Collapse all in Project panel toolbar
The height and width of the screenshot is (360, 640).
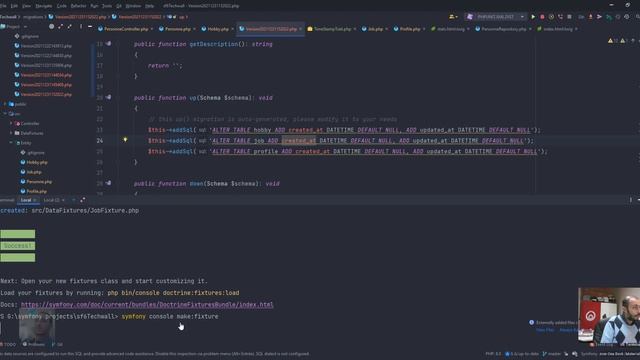[x=69, y=27]
